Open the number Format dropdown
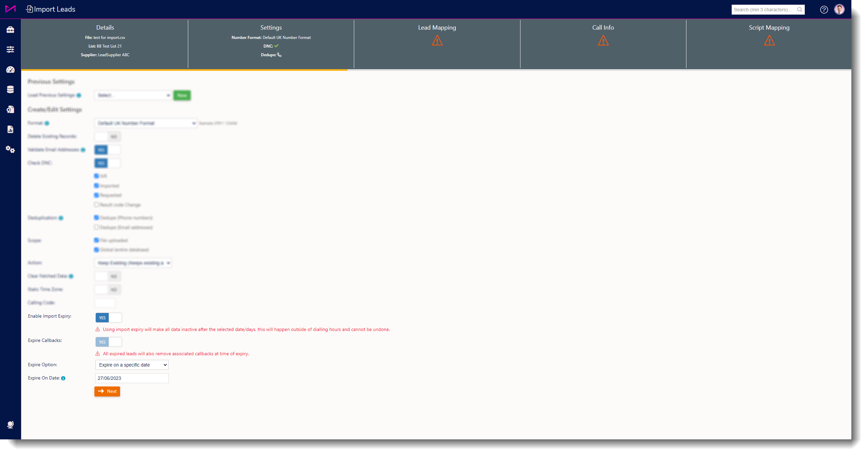The image size is (868, 456). [x=146, y=123]
